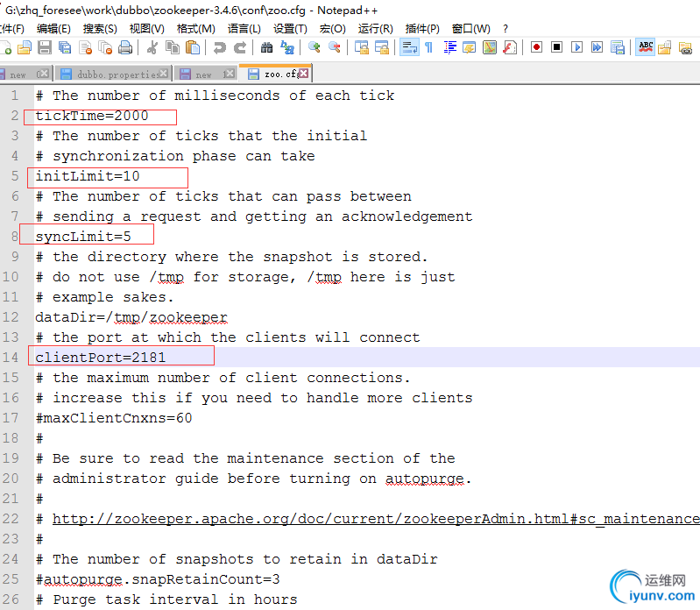Click the #autopurge.snapRetainCount=3 line
This screenshot has height=610, width=700.
(x=158, y=579)
